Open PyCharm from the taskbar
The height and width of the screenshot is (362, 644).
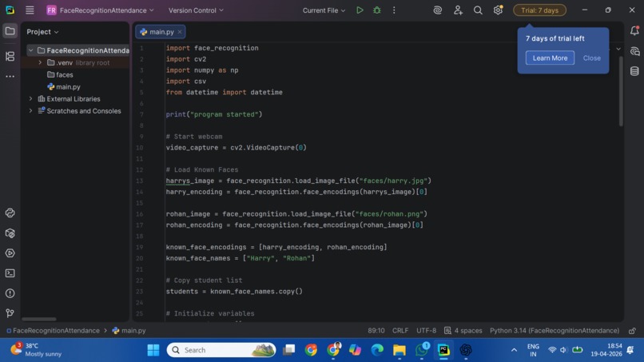443,350
